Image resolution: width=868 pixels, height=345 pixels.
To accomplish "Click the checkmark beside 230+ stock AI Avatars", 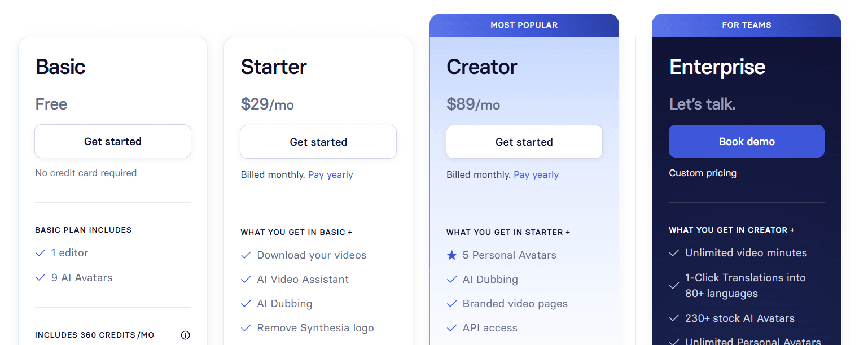I will tap(674, 318).
